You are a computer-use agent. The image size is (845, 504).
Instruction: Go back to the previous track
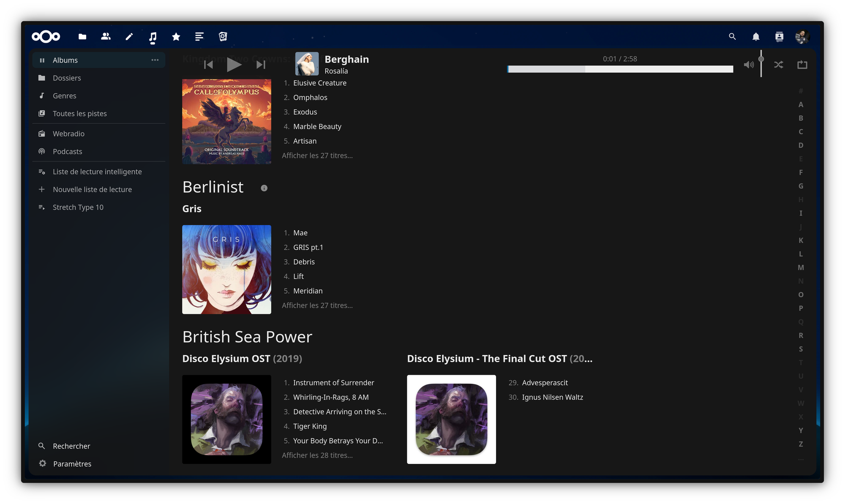click(208, 65)
